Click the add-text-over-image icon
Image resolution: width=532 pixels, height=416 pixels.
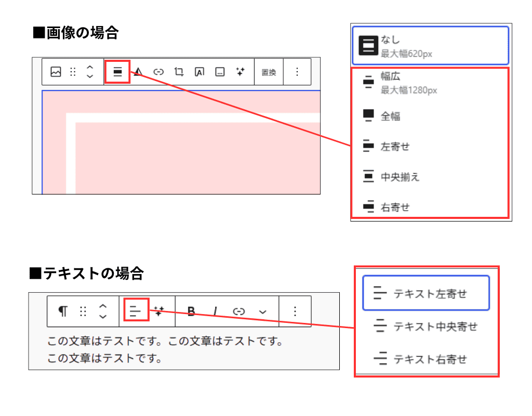198,72
